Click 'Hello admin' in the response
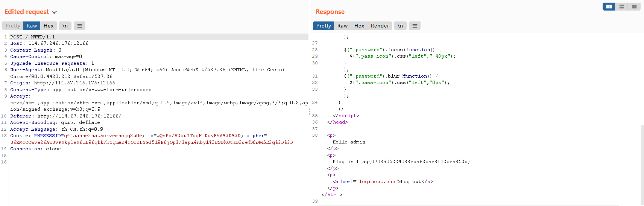Image resolution: width=644 pixels, height=206 pixels. point(349,142)
